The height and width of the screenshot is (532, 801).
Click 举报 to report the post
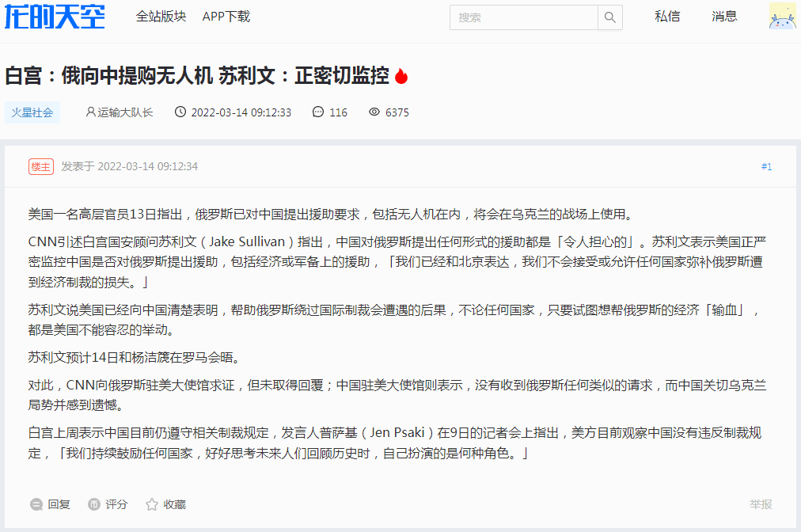(761, 504)
